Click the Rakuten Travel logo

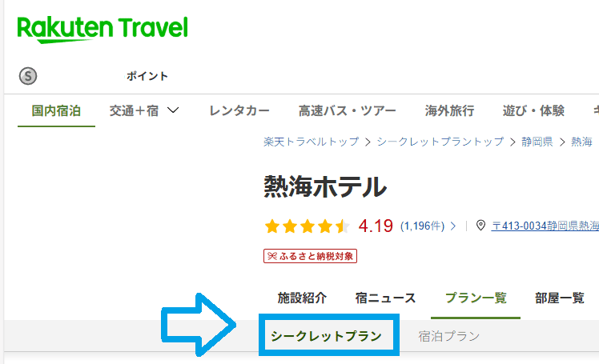click(x=103, y=30)
